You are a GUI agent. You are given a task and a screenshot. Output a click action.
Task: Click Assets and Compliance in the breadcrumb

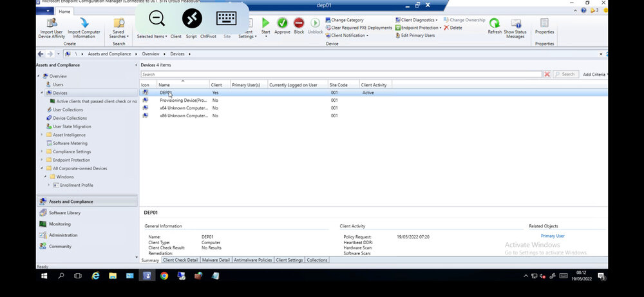point(109,54)
